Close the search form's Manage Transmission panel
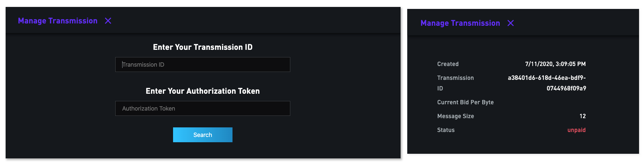Viewport: 644px width, 165px height. point(108,21)
